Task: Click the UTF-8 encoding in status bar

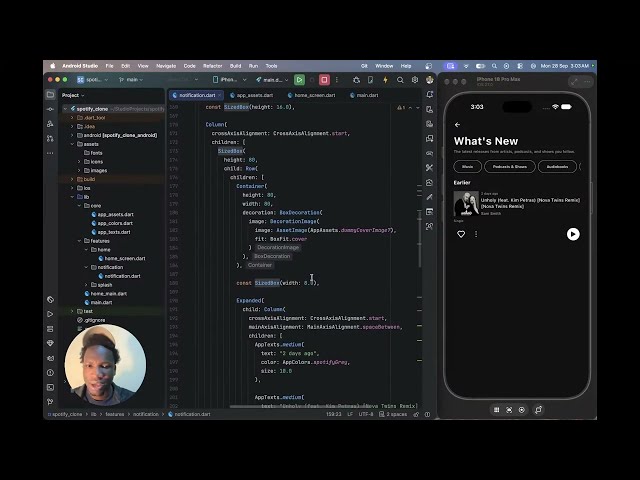Action: (x=366, y=414)
